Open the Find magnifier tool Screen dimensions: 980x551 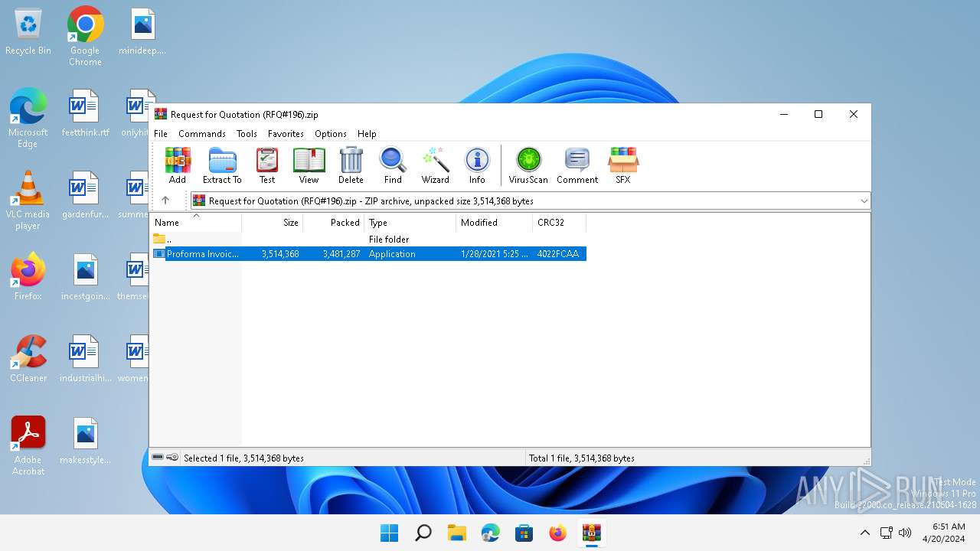393,165
